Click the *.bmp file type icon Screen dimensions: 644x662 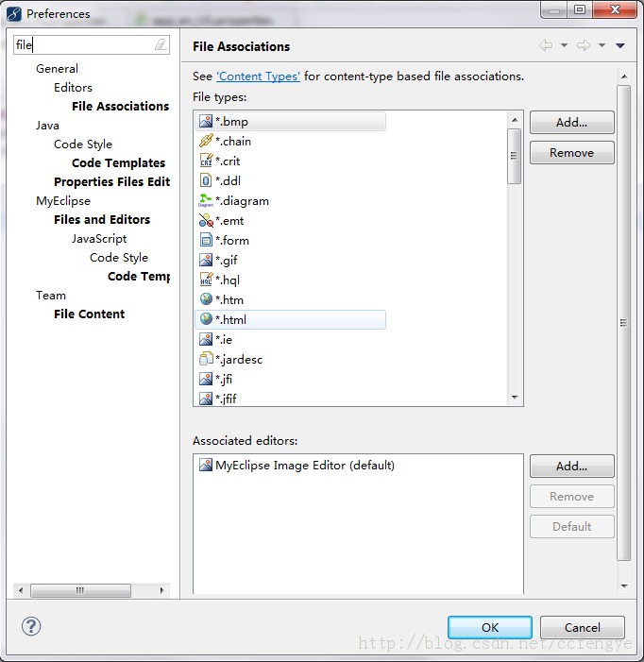coord(206,122)
